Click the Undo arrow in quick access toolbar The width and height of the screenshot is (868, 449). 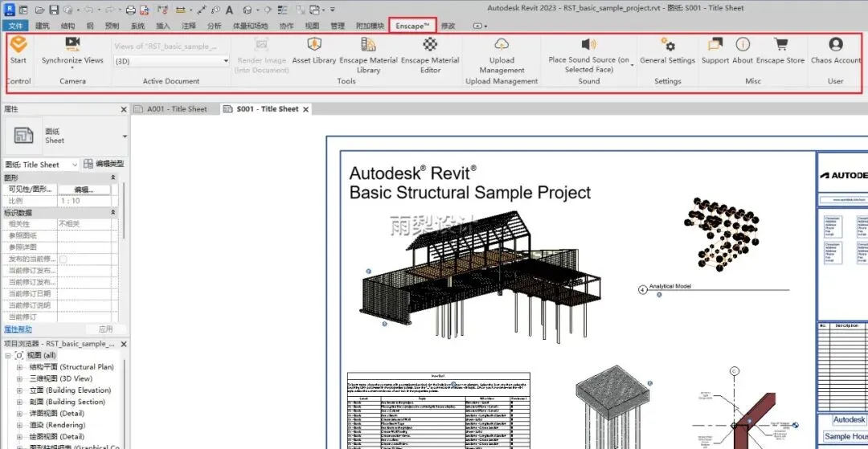coord(90,10)
